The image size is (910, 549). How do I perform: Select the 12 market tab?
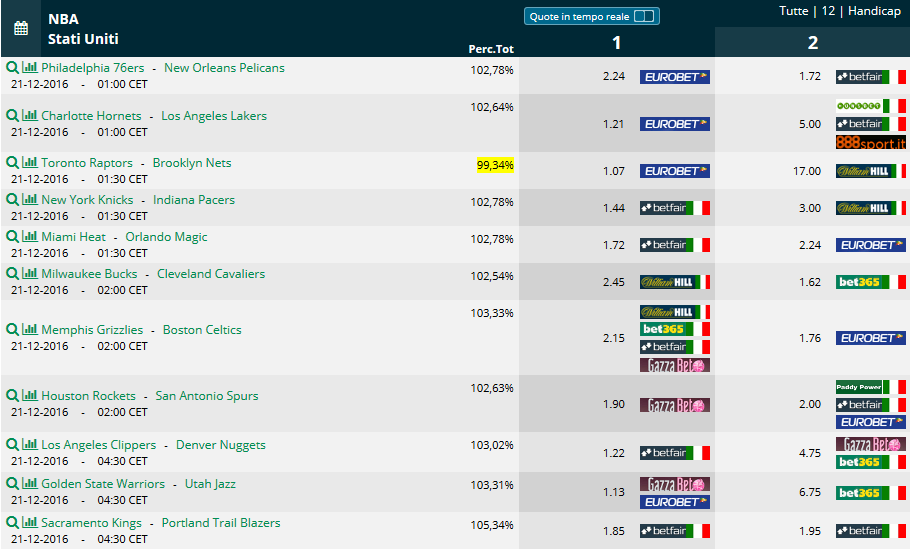[828, 11]
